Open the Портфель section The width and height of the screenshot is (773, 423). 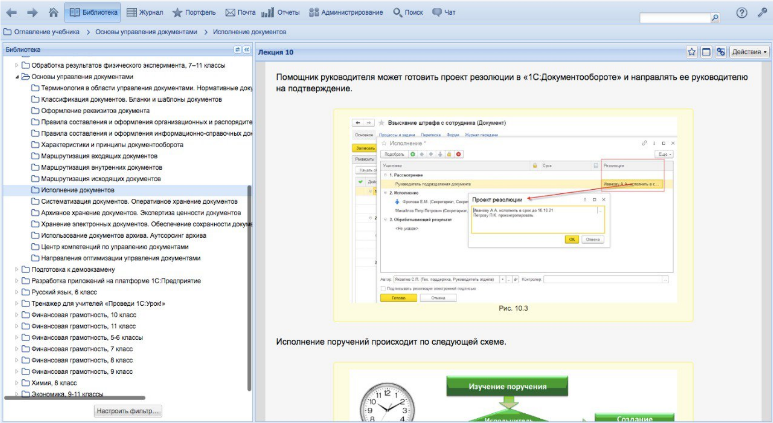[194, 12]
